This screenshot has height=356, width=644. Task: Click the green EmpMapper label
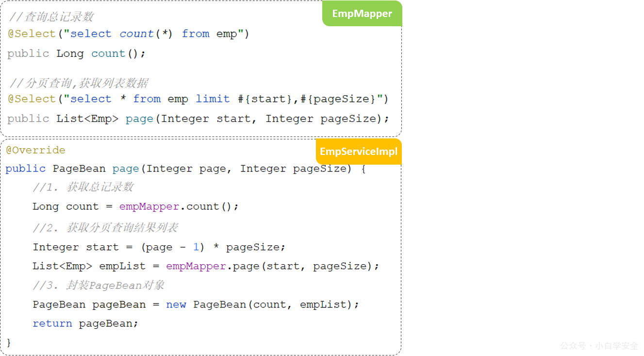point(362,14)
